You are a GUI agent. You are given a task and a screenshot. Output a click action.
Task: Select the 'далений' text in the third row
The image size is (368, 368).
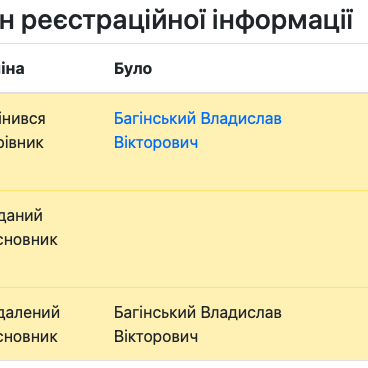tap(30, 313)
